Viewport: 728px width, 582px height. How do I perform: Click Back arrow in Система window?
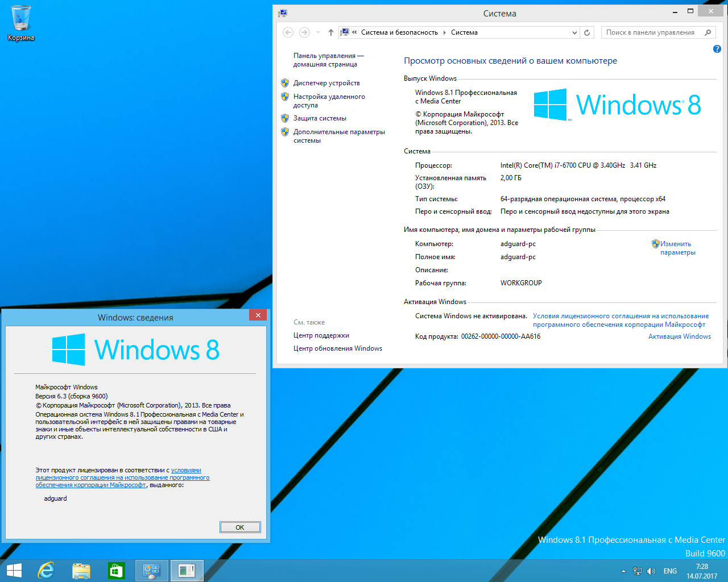[x=288, y=32]
